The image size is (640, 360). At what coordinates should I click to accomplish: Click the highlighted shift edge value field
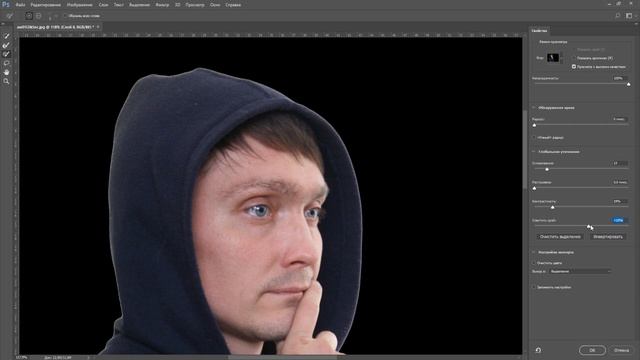pyautogui.click(x=619, y=220)
